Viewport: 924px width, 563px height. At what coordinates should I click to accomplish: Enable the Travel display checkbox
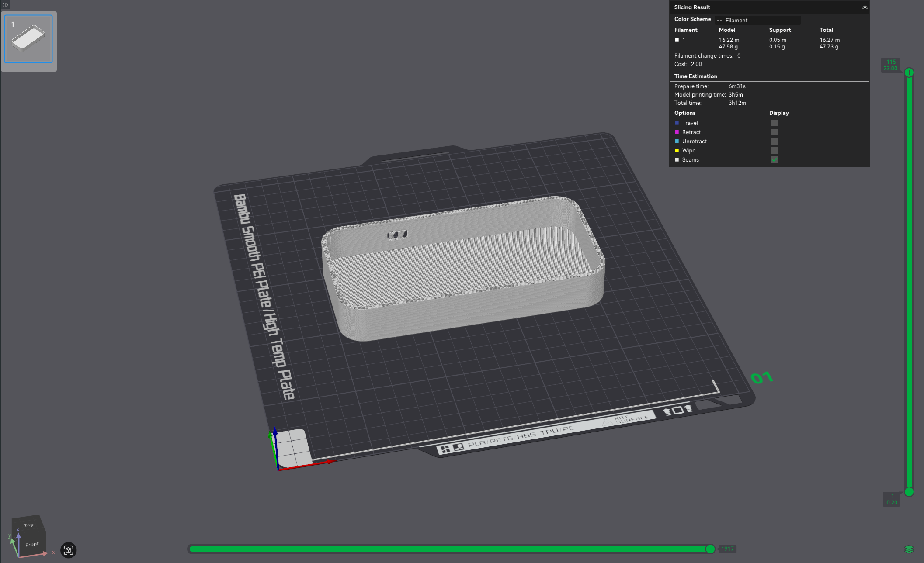[774, 123]
